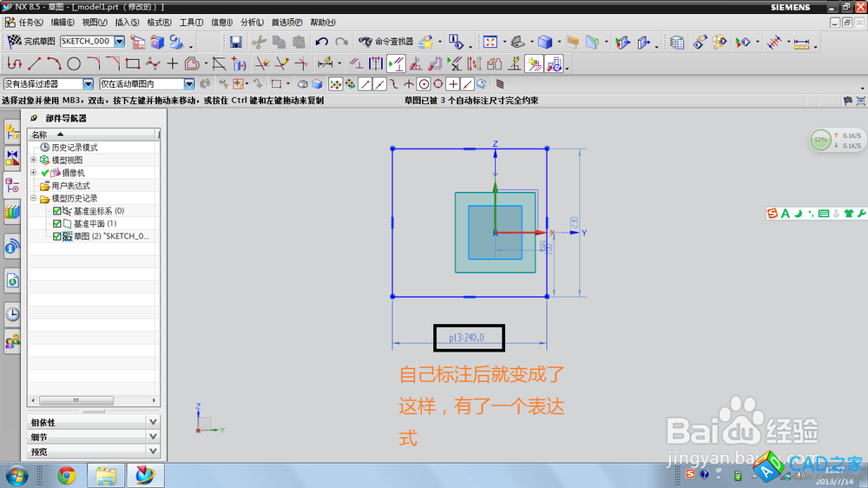Click the Chrome icon in Windows taskbar
868x488 pixels.
pyautogui.click(x=66, y=475)
